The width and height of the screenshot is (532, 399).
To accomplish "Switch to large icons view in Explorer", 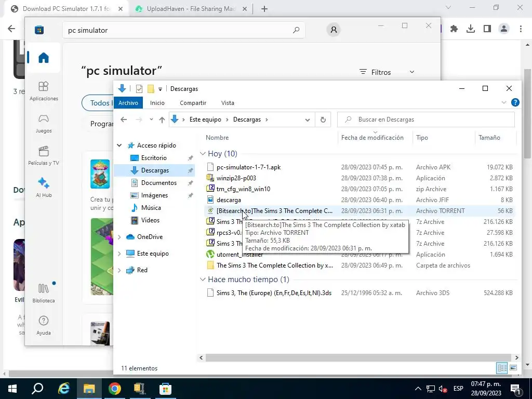I will 513,368.
